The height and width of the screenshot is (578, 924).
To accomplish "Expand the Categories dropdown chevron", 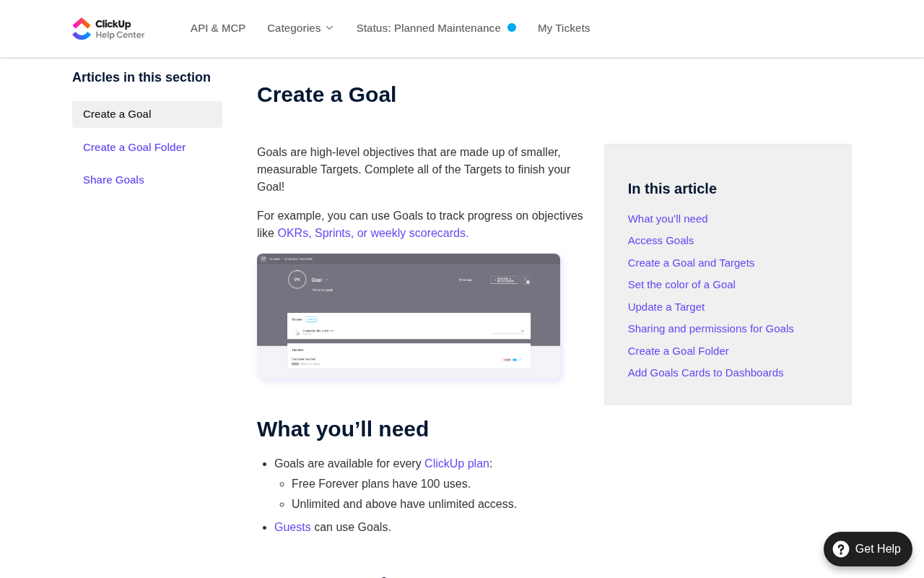I will [329, 28].
